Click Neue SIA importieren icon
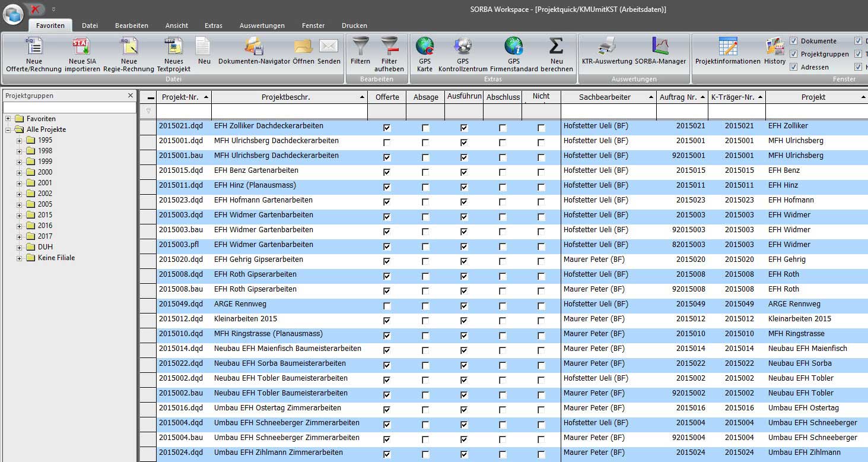This screenshot has height=462, width=868. point(82,55)
